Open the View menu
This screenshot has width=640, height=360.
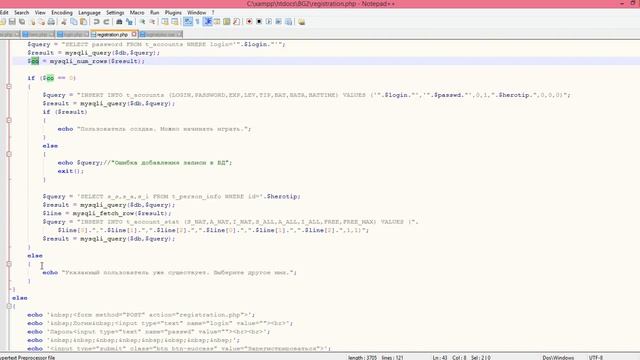coord(40,13)
